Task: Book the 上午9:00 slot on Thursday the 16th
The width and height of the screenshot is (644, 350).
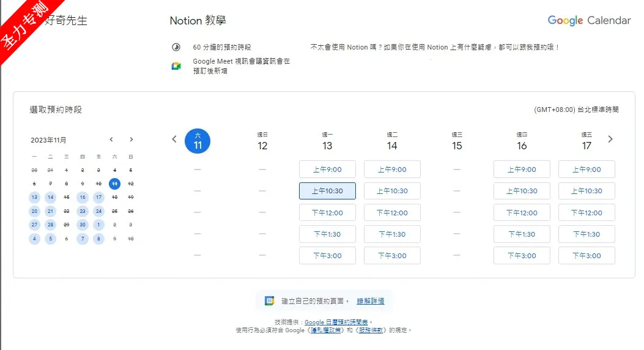Action: point(522,169)
